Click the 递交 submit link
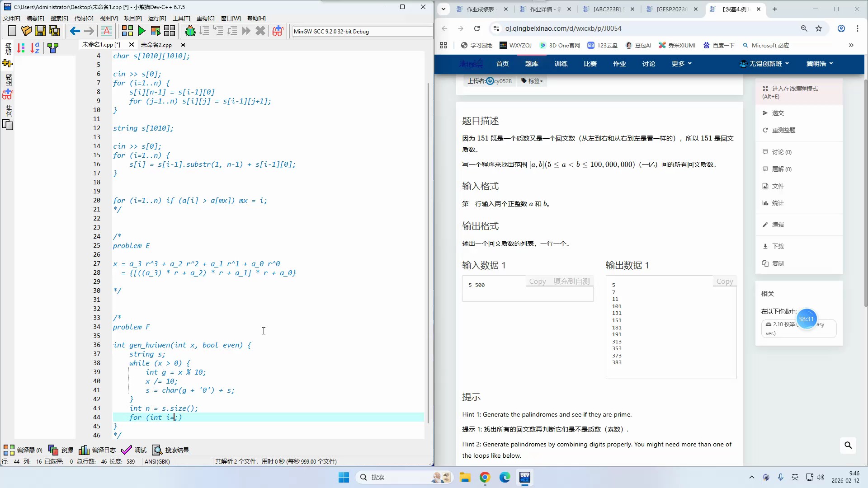The height and width of the screenshot is (488, 868). click(x=778, y=113)
